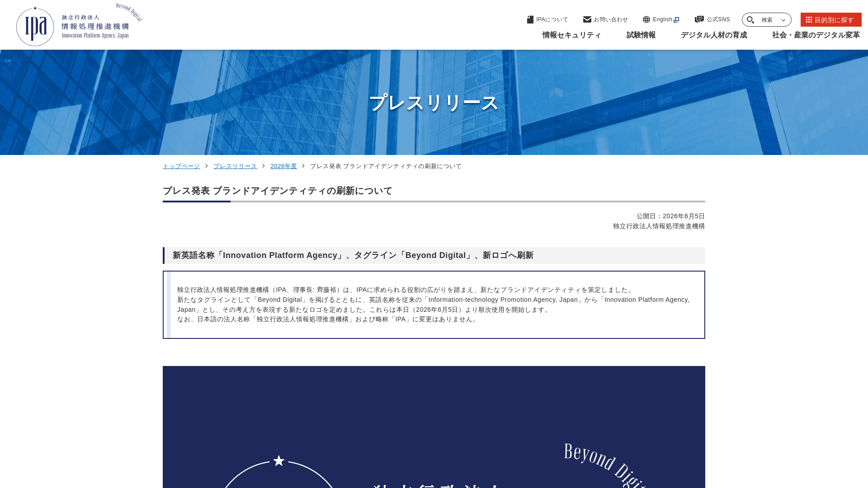Click the プレスリリース banner title

pos(434,103)
